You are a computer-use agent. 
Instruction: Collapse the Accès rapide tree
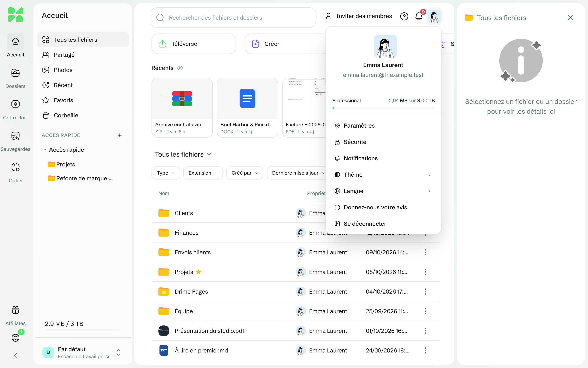pyautogui.click(x=45, y=150)
